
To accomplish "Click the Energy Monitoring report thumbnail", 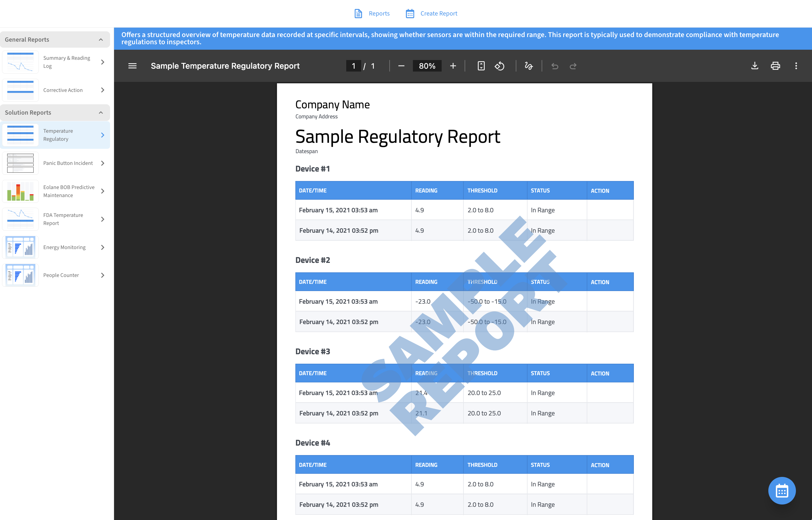I will pos(20,247).
